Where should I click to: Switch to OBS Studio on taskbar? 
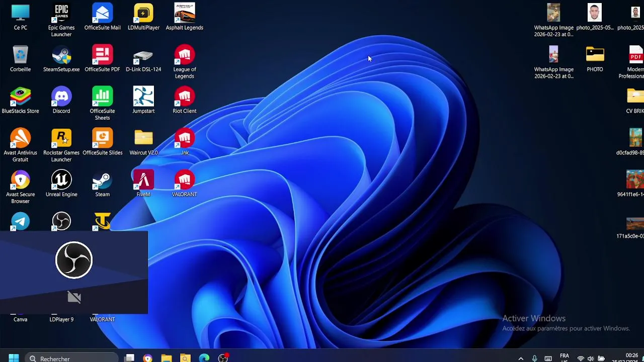[223, 358]
